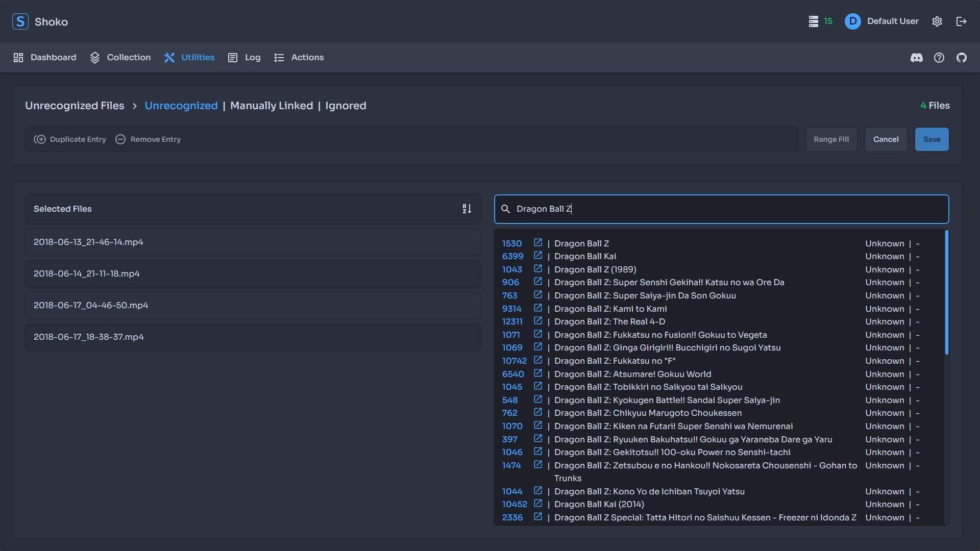Click the Range Fill button
This screenshot has height=551, width=980.
click(831, 139)
